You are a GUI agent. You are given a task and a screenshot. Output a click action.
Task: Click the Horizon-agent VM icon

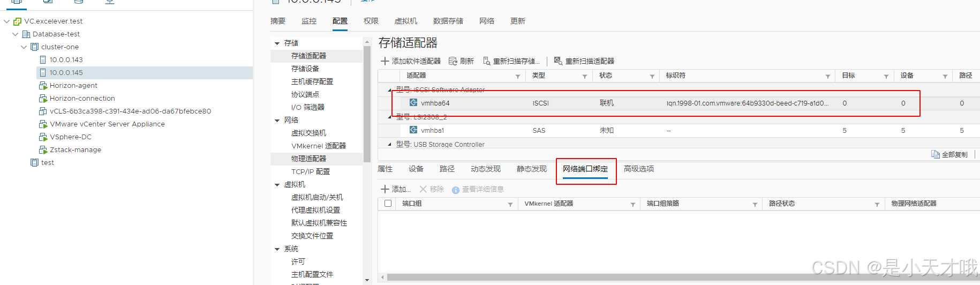[x=43, y=86]
